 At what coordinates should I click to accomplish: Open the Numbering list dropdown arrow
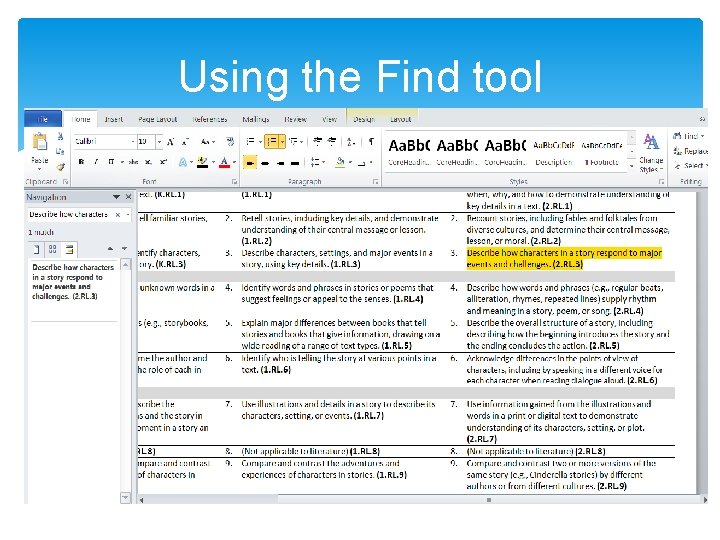(x=282, y=141)
